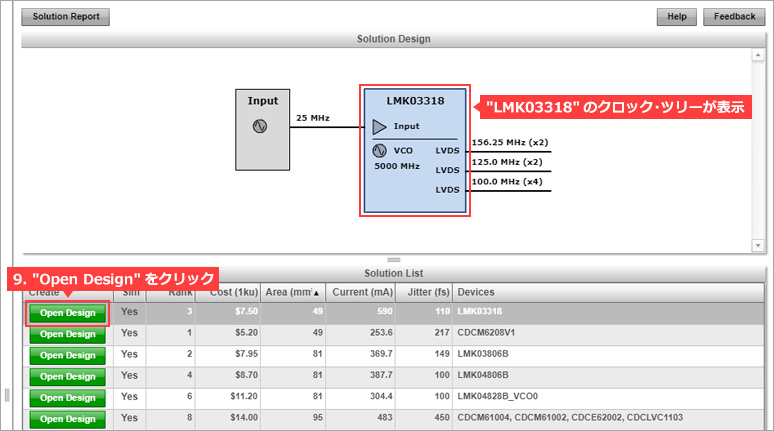Image resolution: width=774 pixels, height=431 pixels.
Task: Open the Feedback form
Action: 735,17
